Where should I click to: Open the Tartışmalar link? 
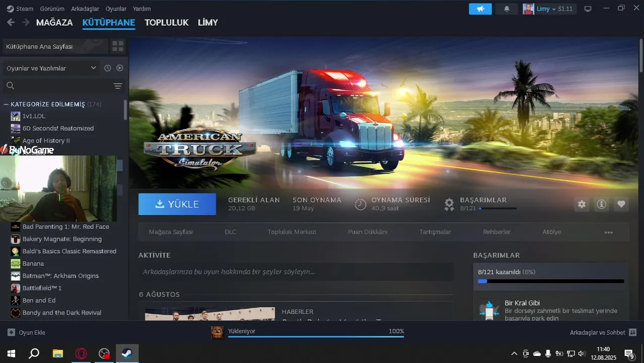coord(435,232)
